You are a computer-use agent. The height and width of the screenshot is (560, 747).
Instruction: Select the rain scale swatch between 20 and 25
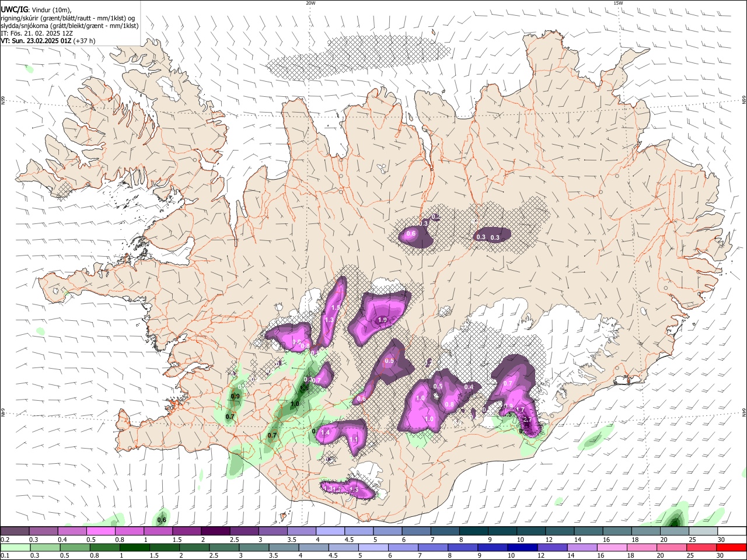coord(671,547)
